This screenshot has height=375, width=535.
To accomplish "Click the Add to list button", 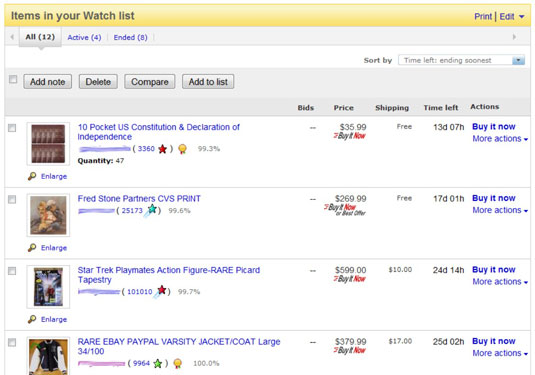I will pos(208,82).
